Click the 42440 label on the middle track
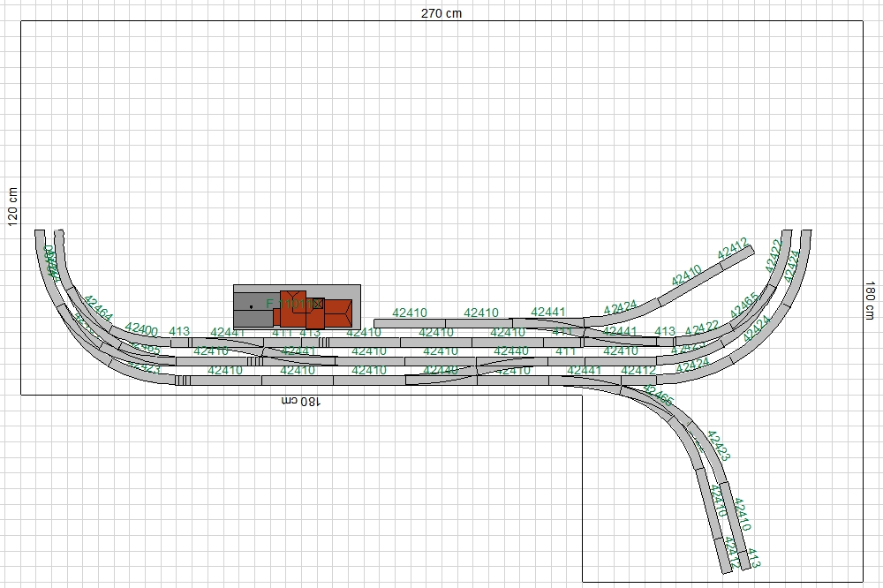 click(x=510, y=351)
